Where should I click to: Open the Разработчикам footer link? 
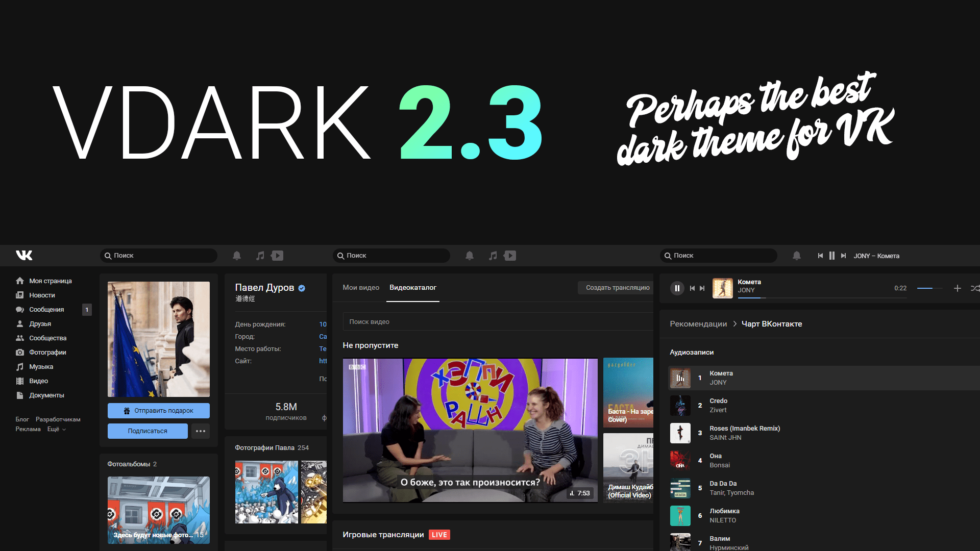point(58,419)
